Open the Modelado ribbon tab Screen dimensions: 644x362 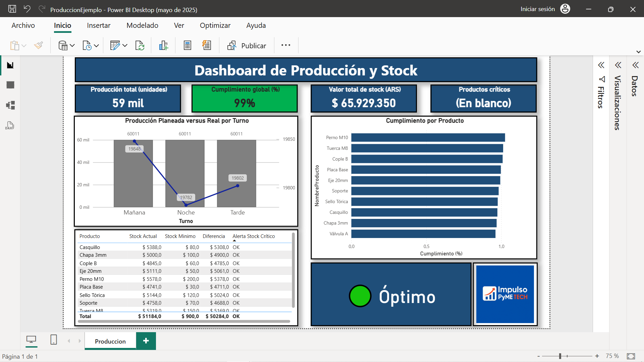click(142, 25)
